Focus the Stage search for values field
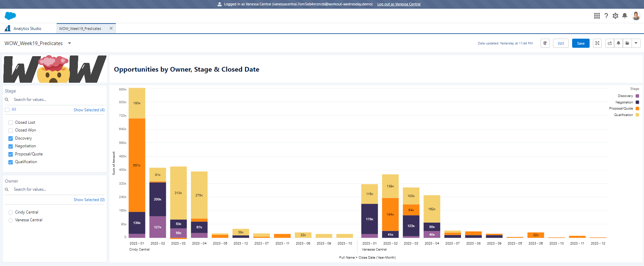Image resolution: width=644 pixels, height=266 pixels. pyautogui.click(x=55, y=100)
